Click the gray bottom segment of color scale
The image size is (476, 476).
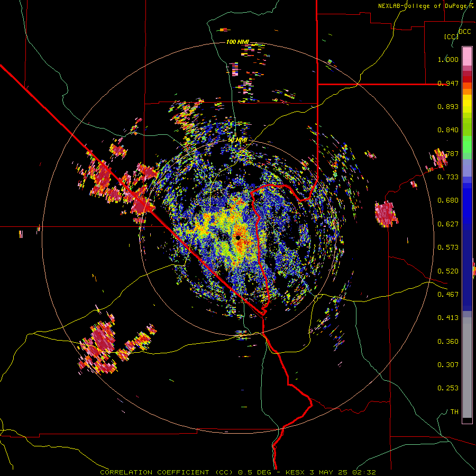(467, 368)
